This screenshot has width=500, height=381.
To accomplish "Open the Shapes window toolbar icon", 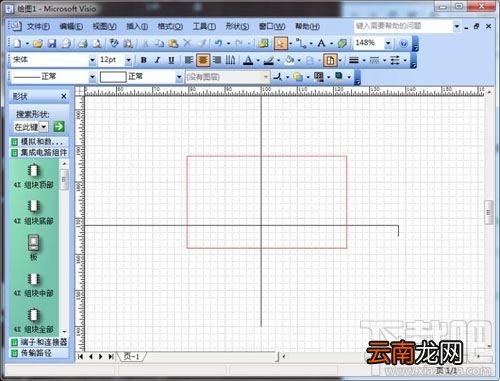I will pyautogui.click(x=263, y=43).
